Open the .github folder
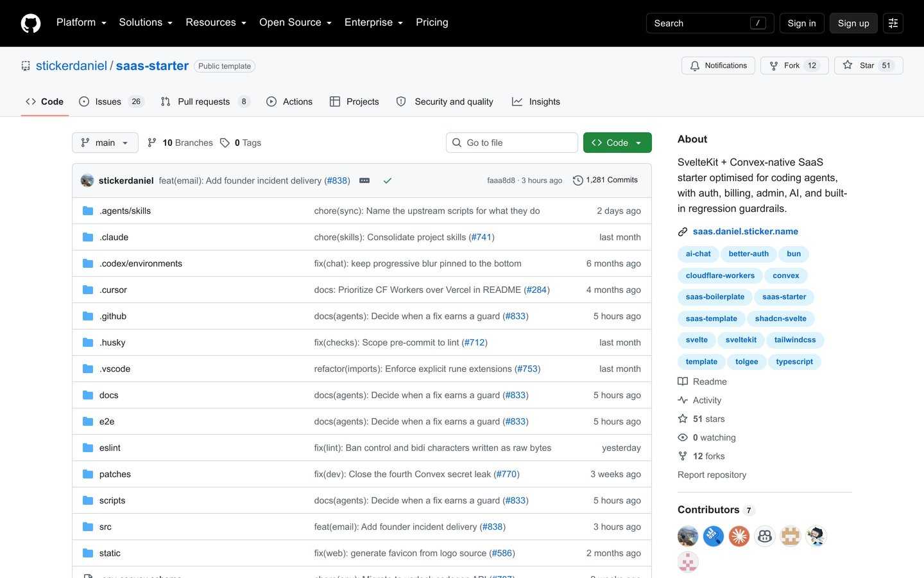The width and height of the screenshot is (924, 578). point(113,316)
